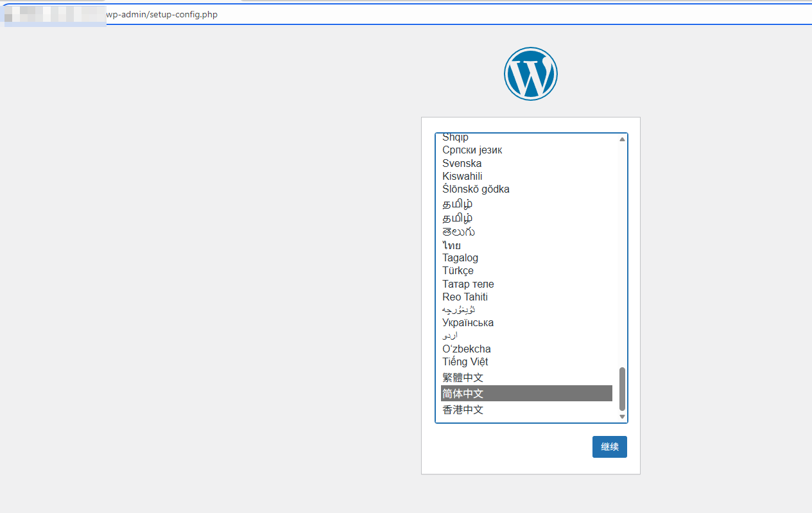Viewport: 812px width, 513px height.
Task: Click the language list scroll-down arrow
Action: (x=622, y=417)
